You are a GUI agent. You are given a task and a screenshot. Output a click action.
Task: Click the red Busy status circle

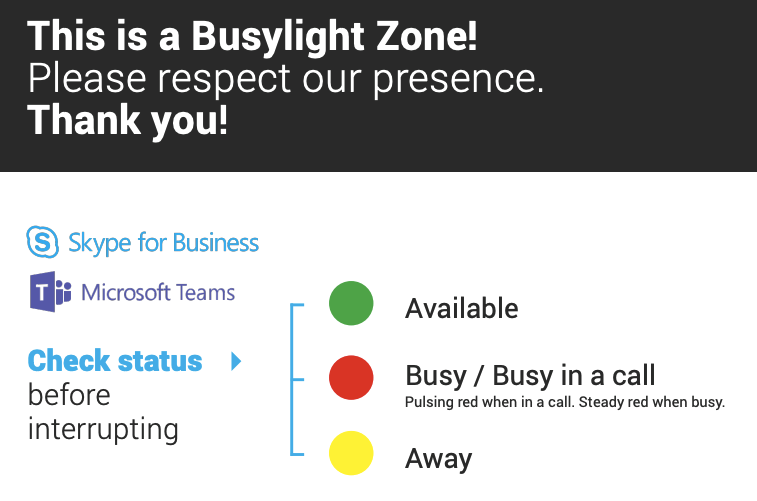[x=351, y=377]
